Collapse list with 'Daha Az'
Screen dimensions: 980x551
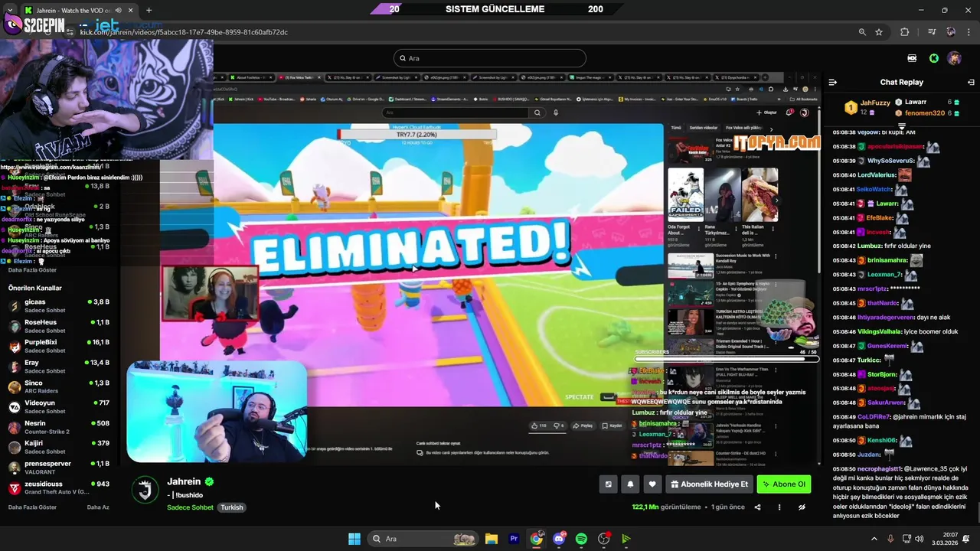tap(98, 507)
